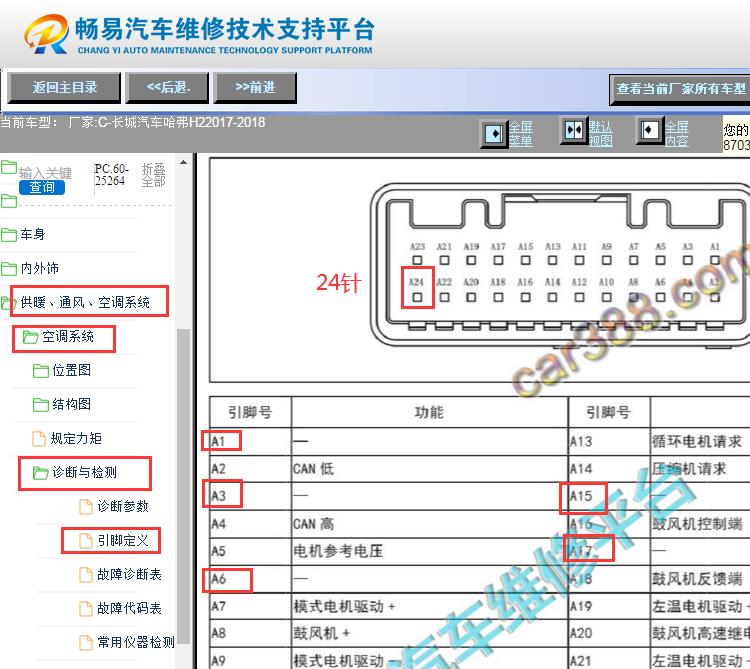Click first 引脚号 column header

coord(250,412)
